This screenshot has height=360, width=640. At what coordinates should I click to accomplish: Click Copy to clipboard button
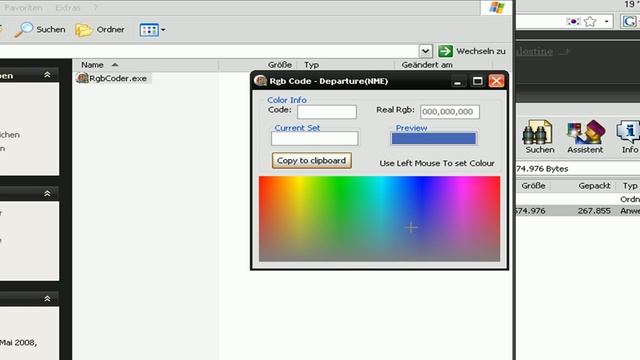(x=312, y=160)
